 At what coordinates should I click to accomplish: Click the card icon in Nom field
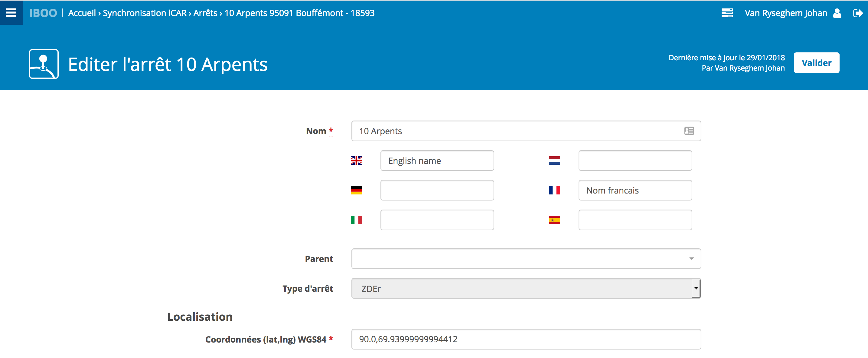click(x=689, y=131)
